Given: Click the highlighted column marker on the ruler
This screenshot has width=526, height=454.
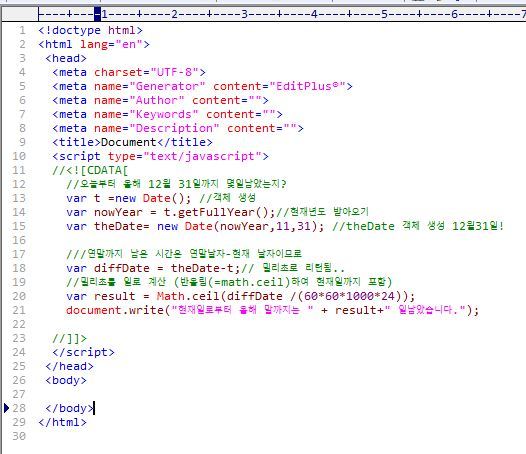Looking at the screenshot, I should [97, 14].
